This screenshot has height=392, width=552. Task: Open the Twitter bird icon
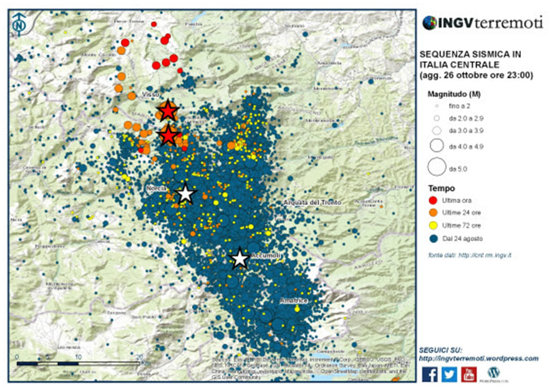click(x=449, y=374)
